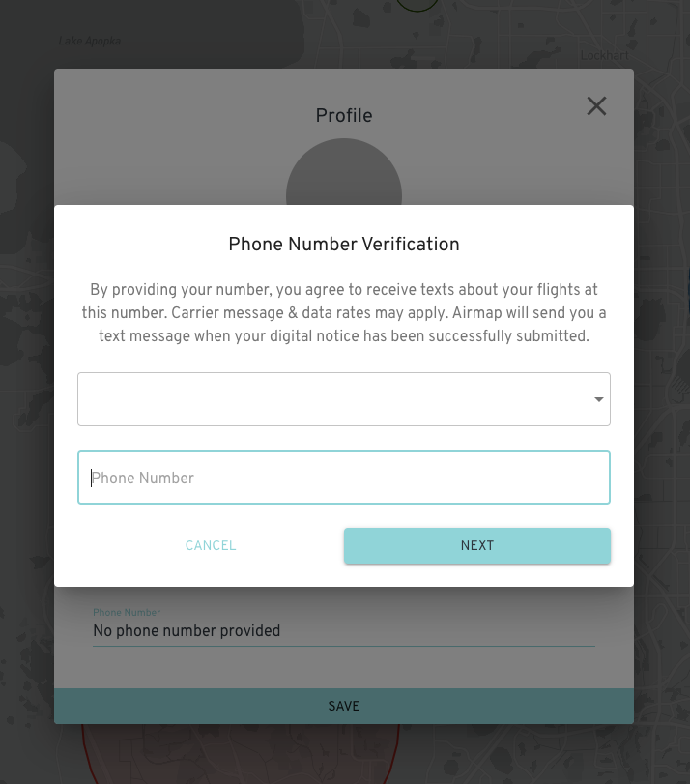Focus the Phone Number input field
This screenshot has height=784, width=690.
pos(344,478)
